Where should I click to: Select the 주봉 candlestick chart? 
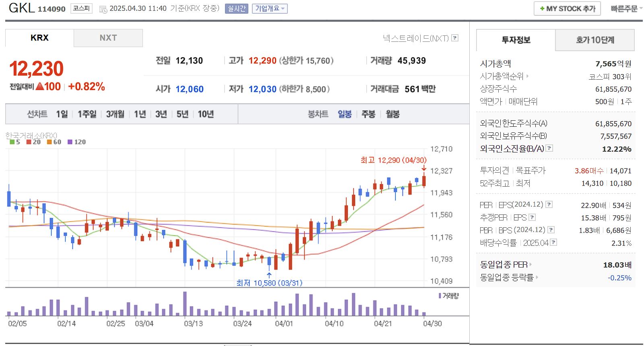pos(368,114)
